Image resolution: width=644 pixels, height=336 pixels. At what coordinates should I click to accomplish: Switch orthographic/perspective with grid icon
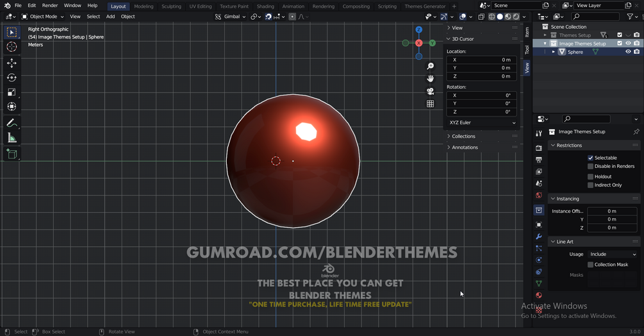pos(430,103)
